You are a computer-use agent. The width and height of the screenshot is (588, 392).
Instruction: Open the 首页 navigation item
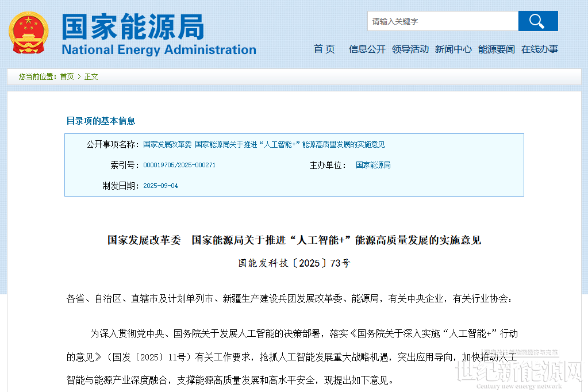[324, 49]
